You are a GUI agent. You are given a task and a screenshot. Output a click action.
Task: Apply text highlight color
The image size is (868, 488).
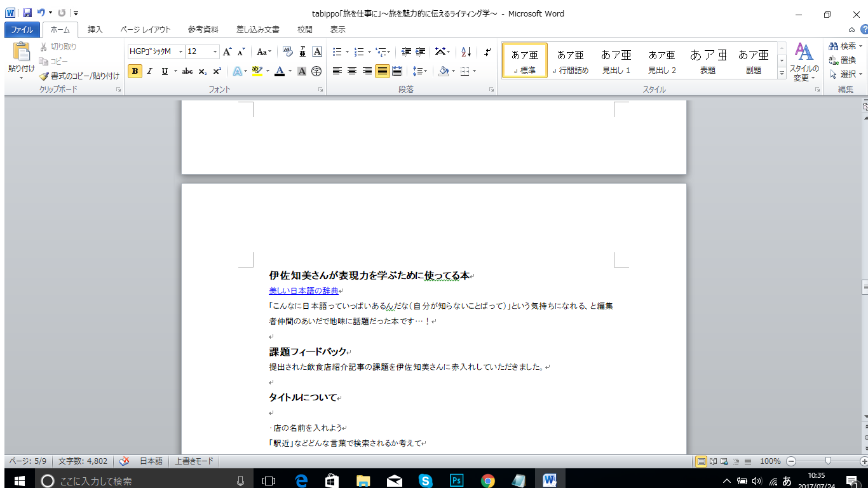tap(257, 72)
